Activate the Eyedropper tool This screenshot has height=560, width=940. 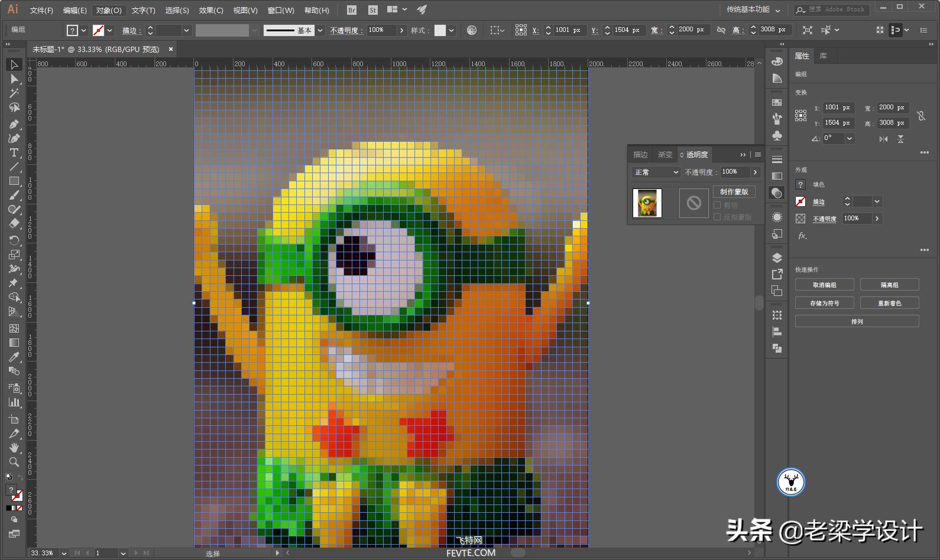click(x=14, y=357)
